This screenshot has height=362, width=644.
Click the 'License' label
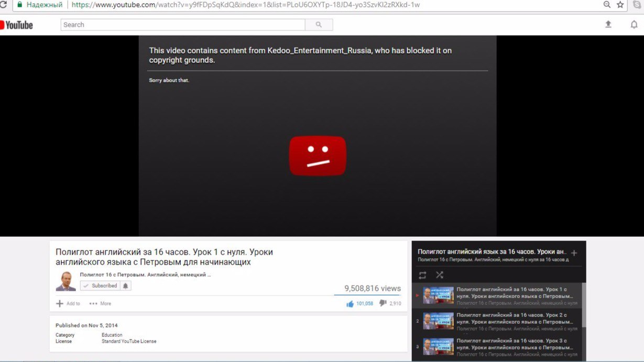[64, 341]
